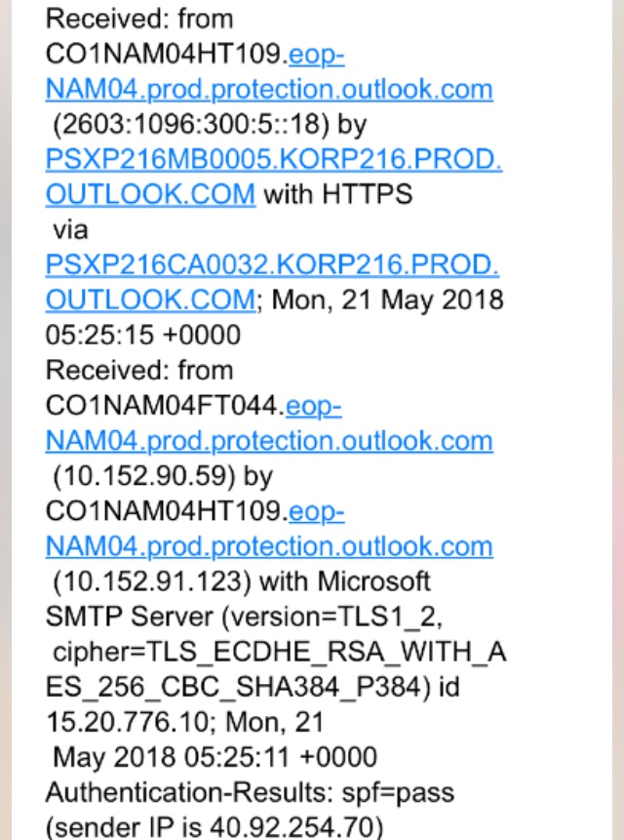Click the topmost "Received: from" header
Viewport: 624px width, 840px height.
point(139,19)
